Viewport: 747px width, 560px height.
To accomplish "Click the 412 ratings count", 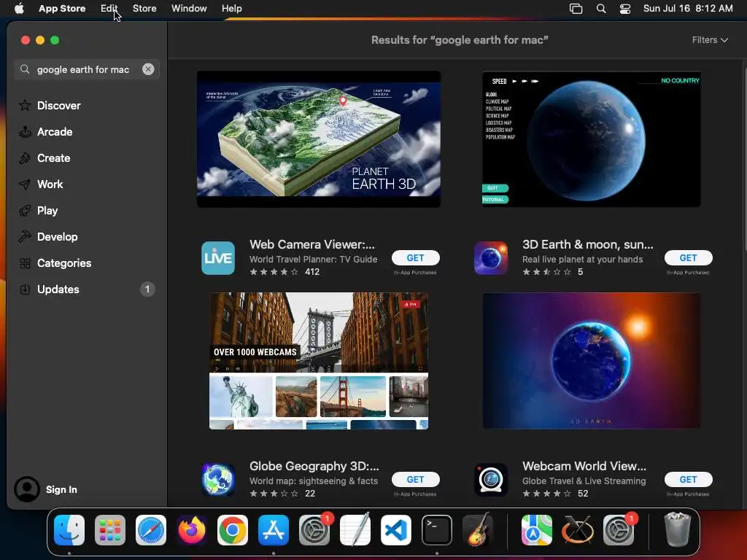I will tap(312, 272).
